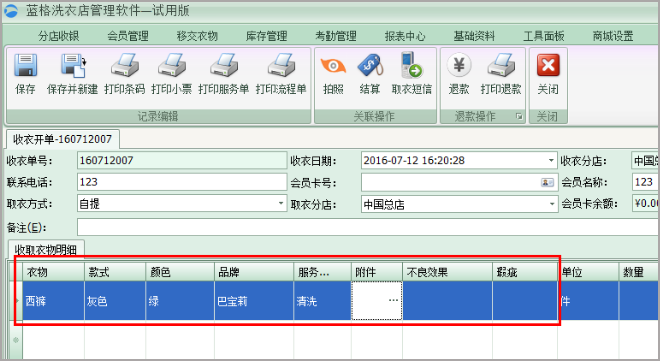Click 打印小票 print receipt icon
Viewport: 660px width, 361px height.
click(172, 65)
